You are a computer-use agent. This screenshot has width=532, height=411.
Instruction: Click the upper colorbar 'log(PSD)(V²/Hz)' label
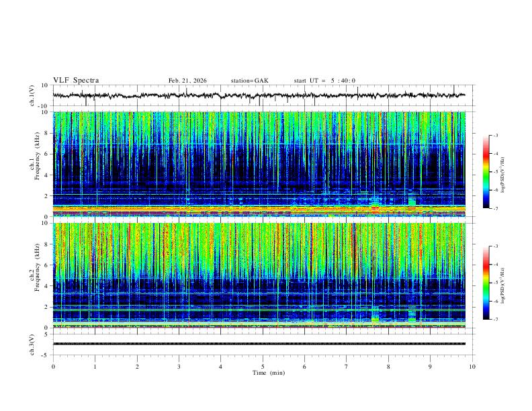(503, 175)
